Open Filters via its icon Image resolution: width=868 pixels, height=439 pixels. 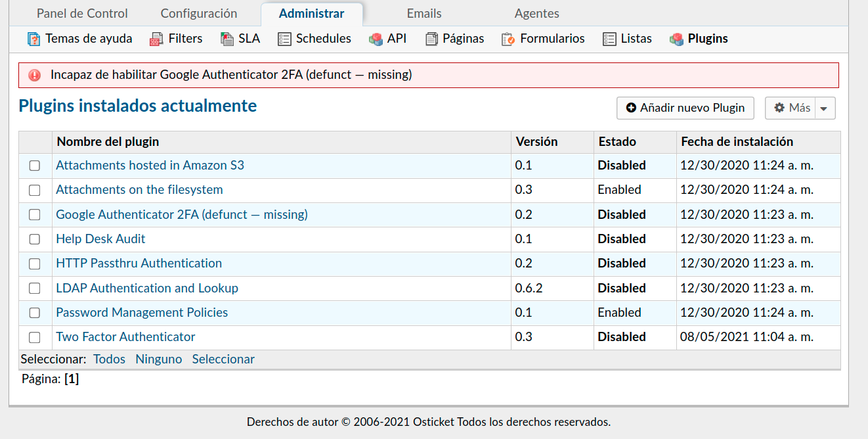(x=156, y=39)
